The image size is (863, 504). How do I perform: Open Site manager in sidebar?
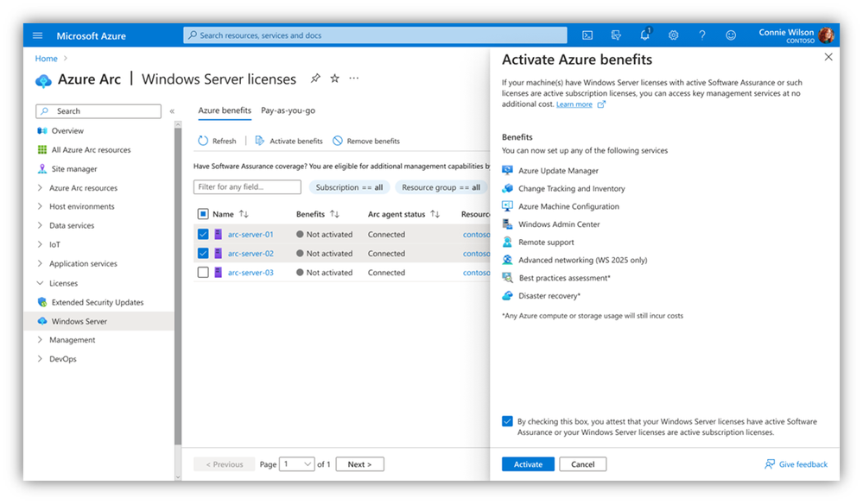pos(73,169)
